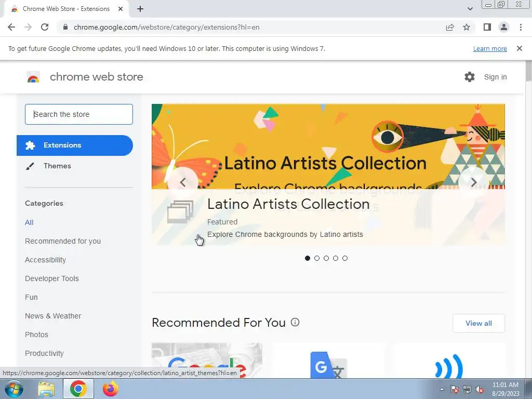
Task: Reload the Chrome Web Store page
Action: (45, 27)
